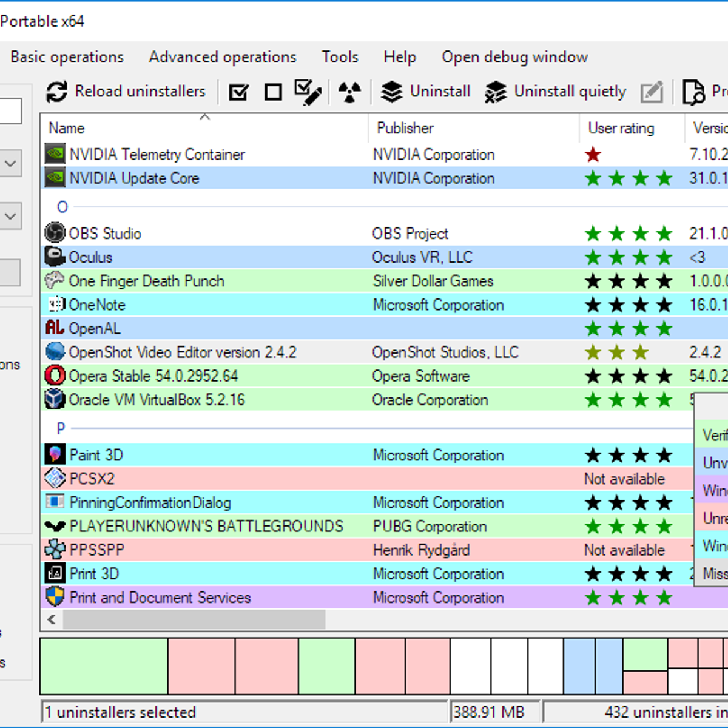Select the PLAYERUNKNOWN'S BATTLEGROUNDS icon

click(55, 525)
